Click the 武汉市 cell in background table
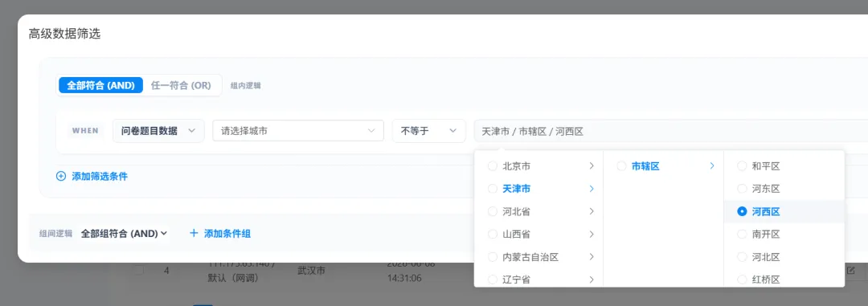 tap(311, 271)
